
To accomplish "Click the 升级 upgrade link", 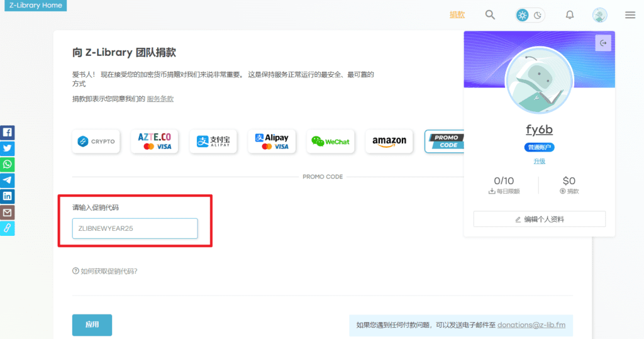I will (x=539, y=161).
